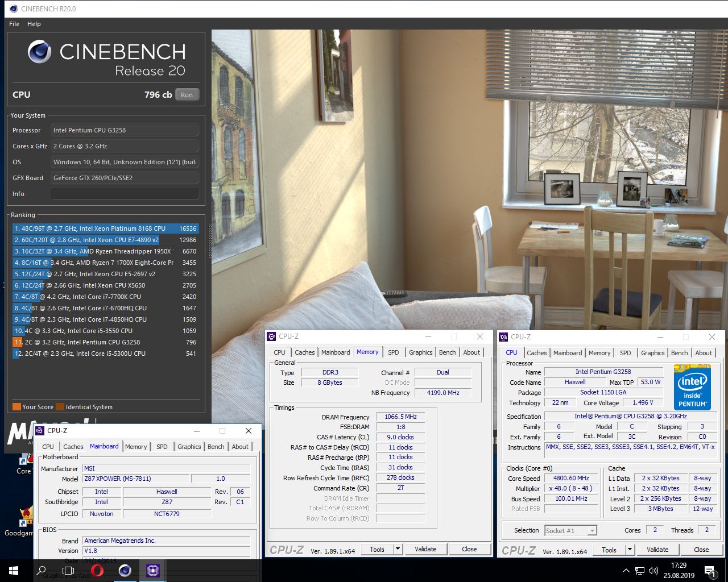
Task: Click Tools button in right CPU-Z window
Action: click(x=609, y=550)
